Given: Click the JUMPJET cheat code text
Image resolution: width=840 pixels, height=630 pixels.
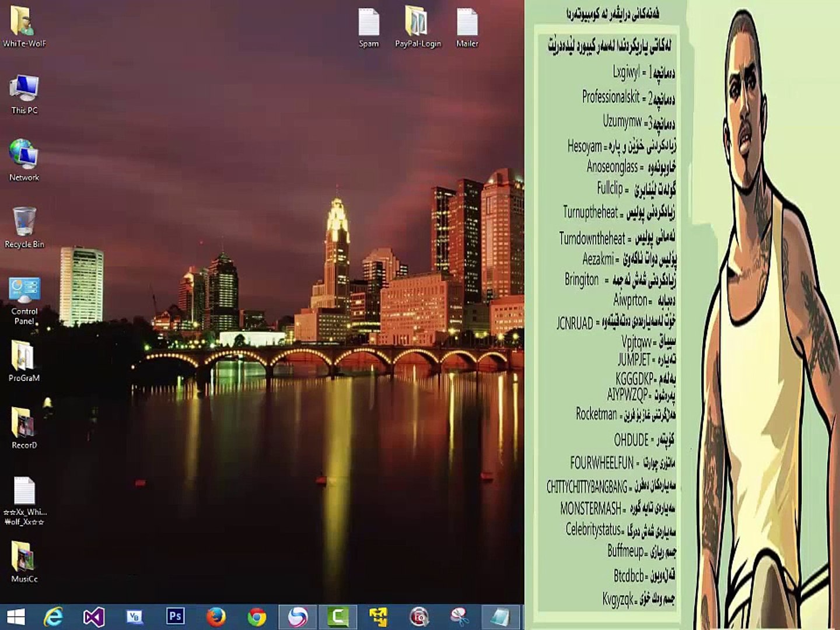Looking at the screenshot, I should 634,359.
